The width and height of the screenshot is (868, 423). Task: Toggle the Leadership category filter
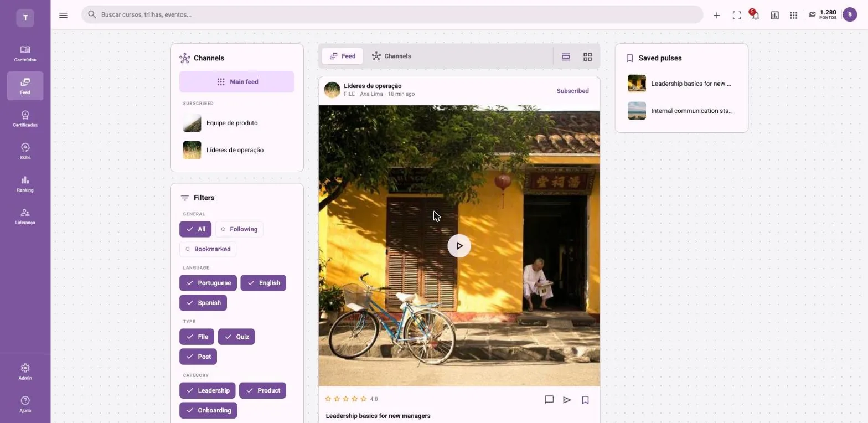208,390
